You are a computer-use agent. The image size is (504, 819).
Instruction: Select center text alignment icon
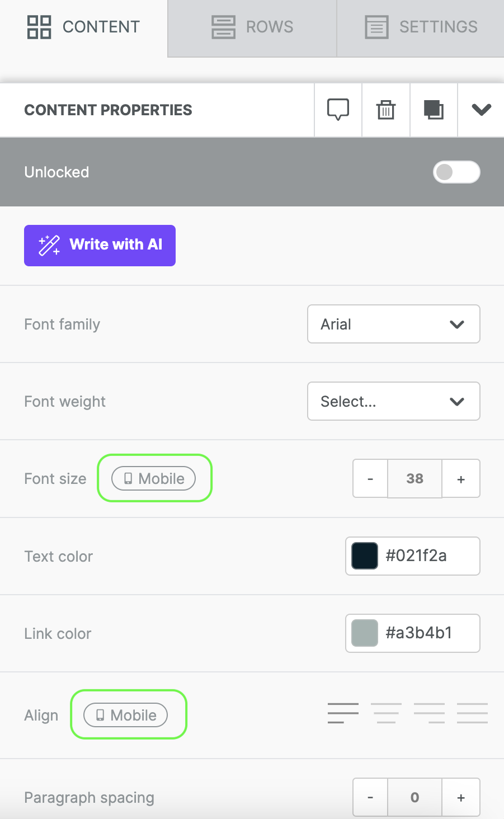pos(386,713)
